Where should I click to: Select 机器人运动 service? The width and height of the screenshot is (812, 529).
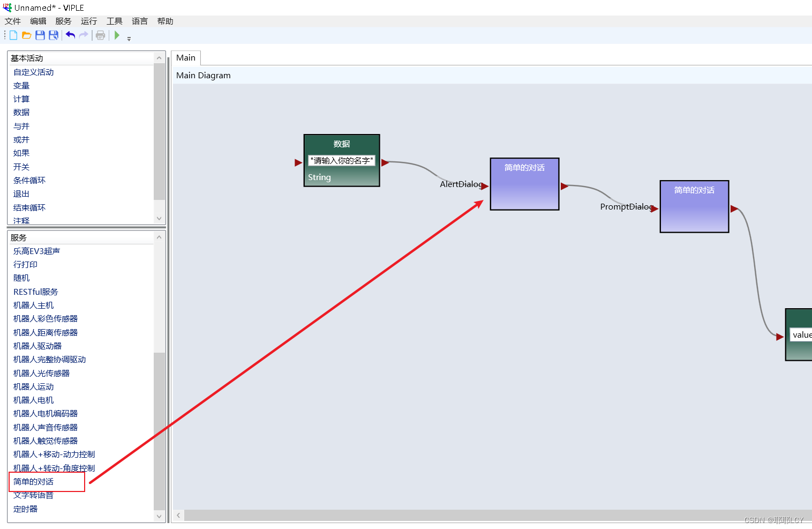(34, 387)
